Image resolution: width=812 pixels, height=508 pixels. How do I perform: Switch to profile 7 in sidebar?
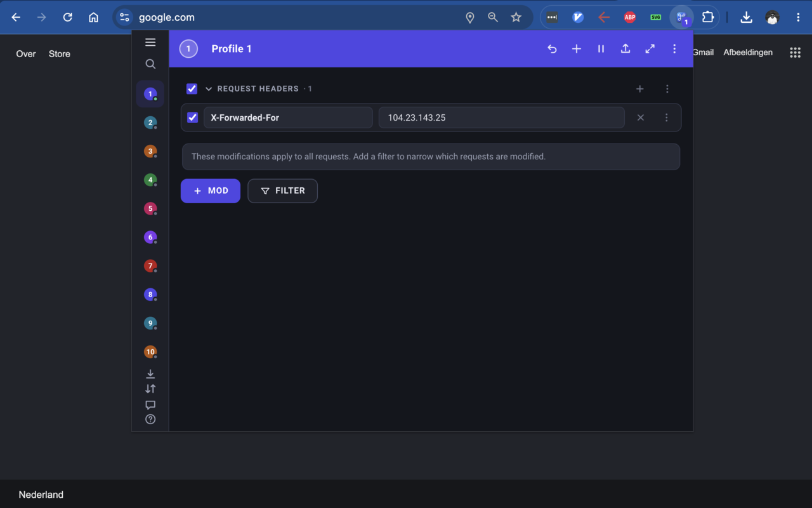[x=150, y=265]
